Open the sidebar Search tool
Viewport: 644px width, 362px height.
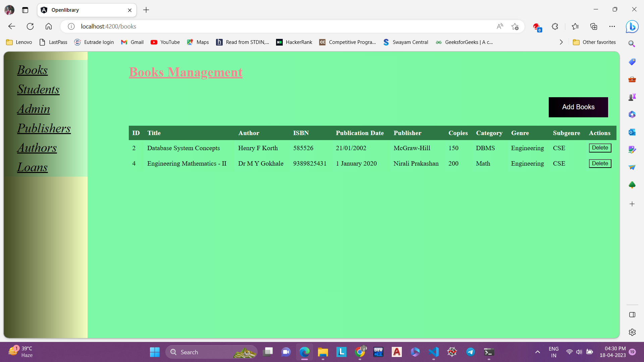coord(632,44)
